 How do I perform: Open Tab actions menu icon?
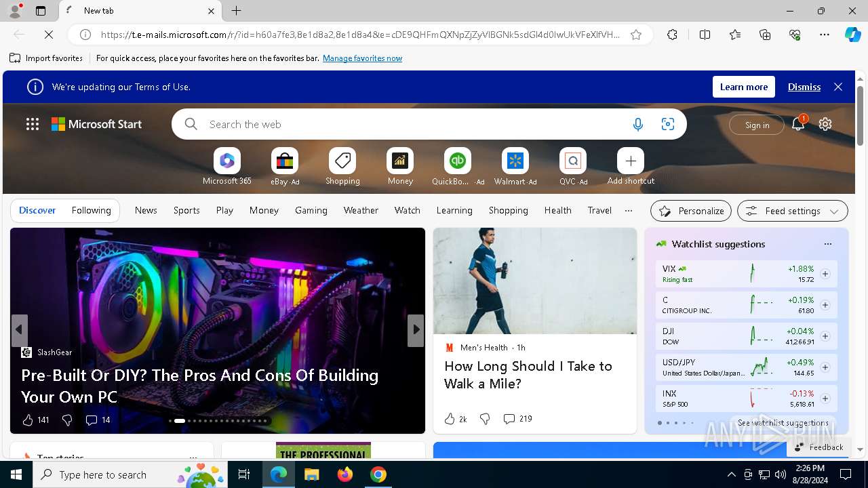(x=41, y=11)
